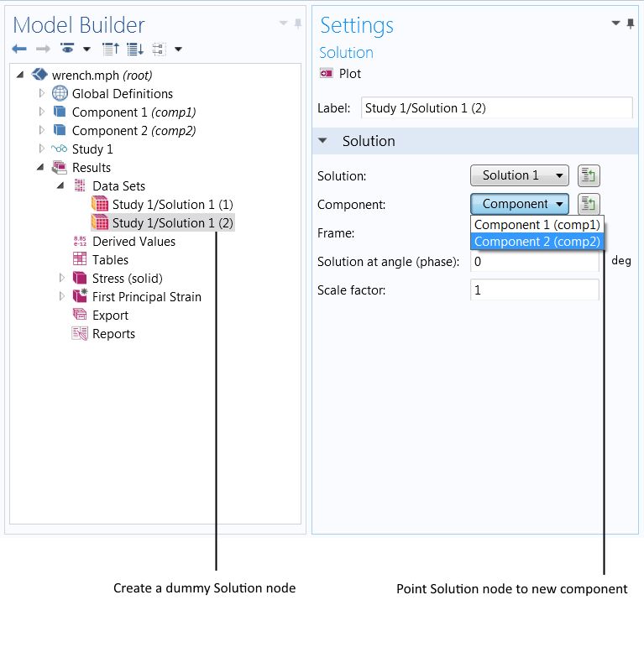Open the Solution 1 dropdown
Image resolution: width=644 pixels, height=647 pixels.
point(520,175)
